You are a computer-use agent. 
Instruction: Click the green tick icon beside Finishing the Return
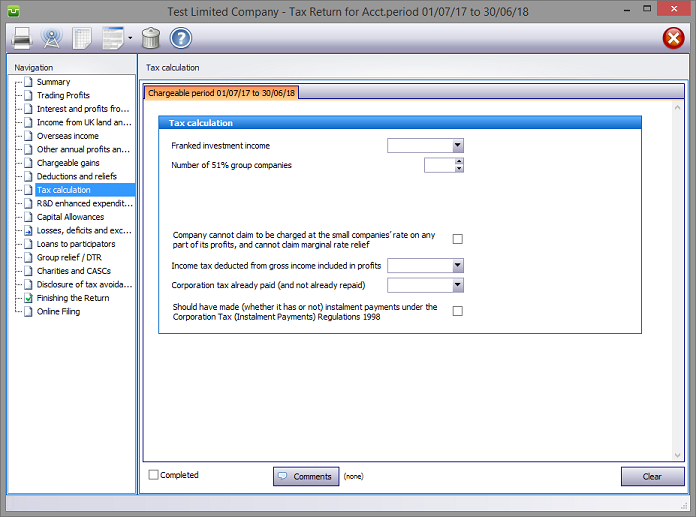(28, 298)
